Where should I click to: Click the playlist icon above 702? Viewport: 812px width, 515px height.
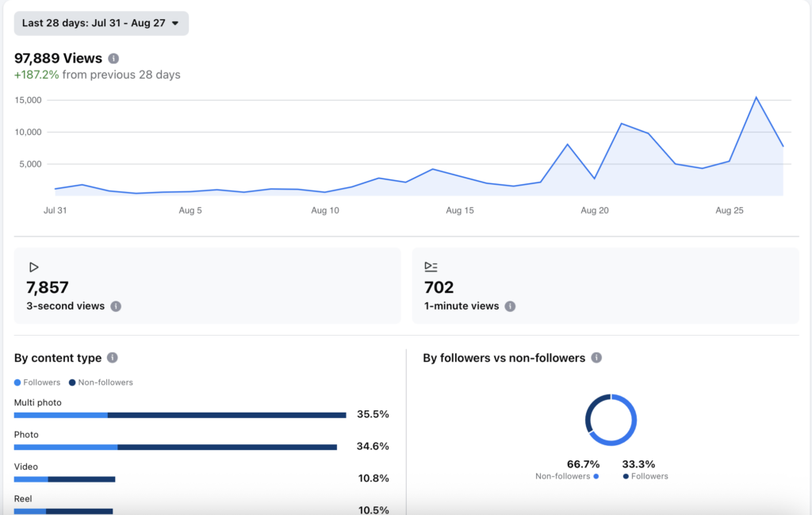[431, 267]
